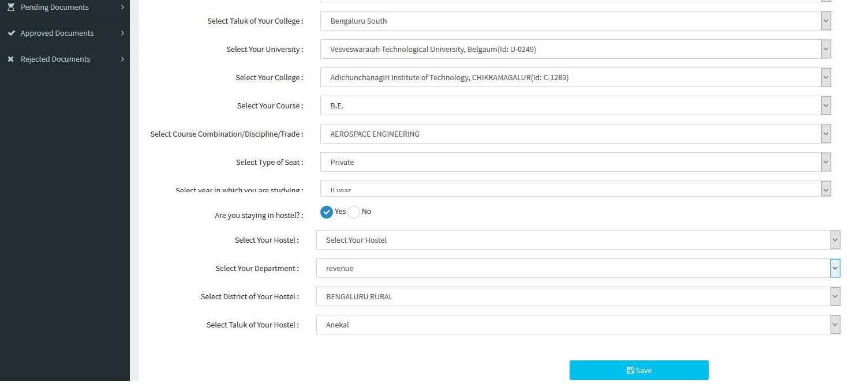Screen dimensions: 868x384
Task: Open District of Your Hostel dropdown arrow
Action: point(835,296)
